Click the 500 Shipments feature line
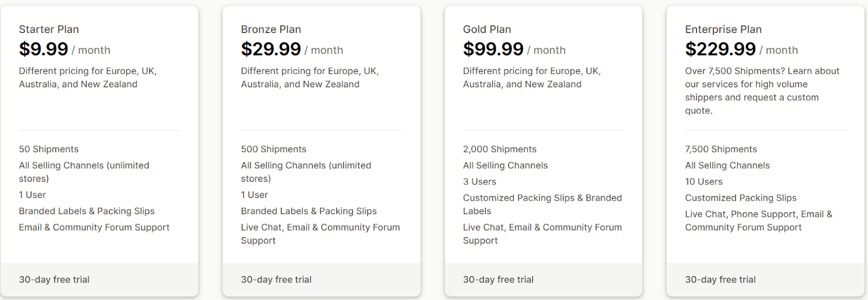The width and height of the screenshot is (868, 300). pyautogui.click(x=273, y=149)
